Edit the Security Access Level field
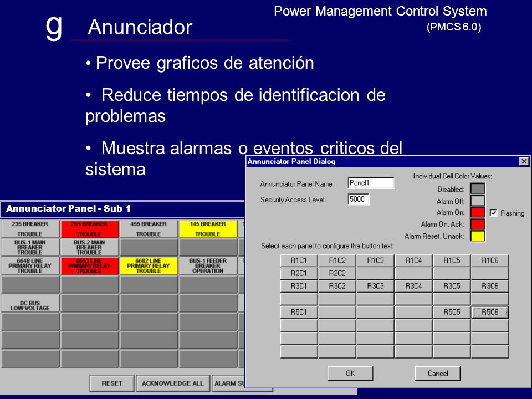Screen dimensions: 532x399 pyautogui.click(x=359, y=199)
